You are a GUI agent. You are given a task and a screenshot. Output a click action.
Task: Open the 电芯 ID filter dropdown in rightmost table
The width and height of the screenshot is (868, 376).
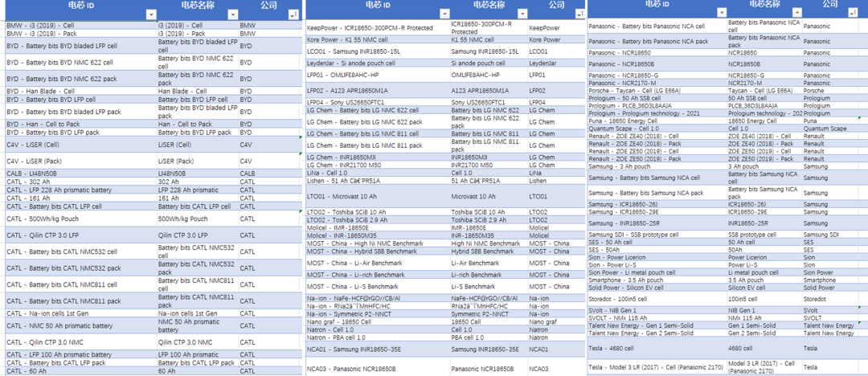point(721,13)
